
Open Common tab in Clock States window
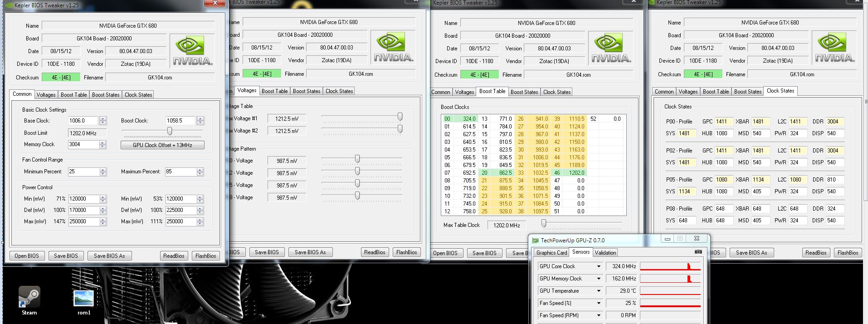tap(664, 92)
